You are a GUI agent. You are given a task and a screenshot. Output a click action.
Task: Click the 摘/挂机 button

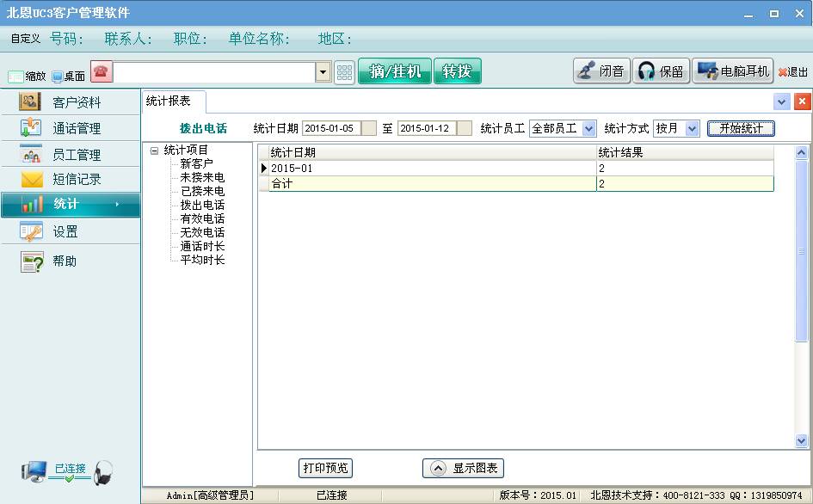coord(395,71)
